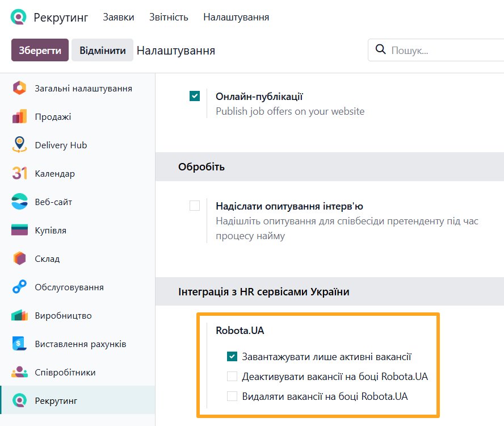
Task: Open the Звітність menu
Action: click(x=169, y=17)
